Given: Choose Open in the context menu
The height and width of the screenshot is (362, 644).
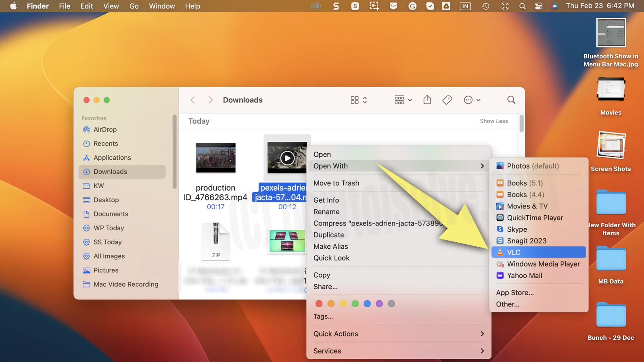Looking at the screenshot, I should tap(399, 154).
